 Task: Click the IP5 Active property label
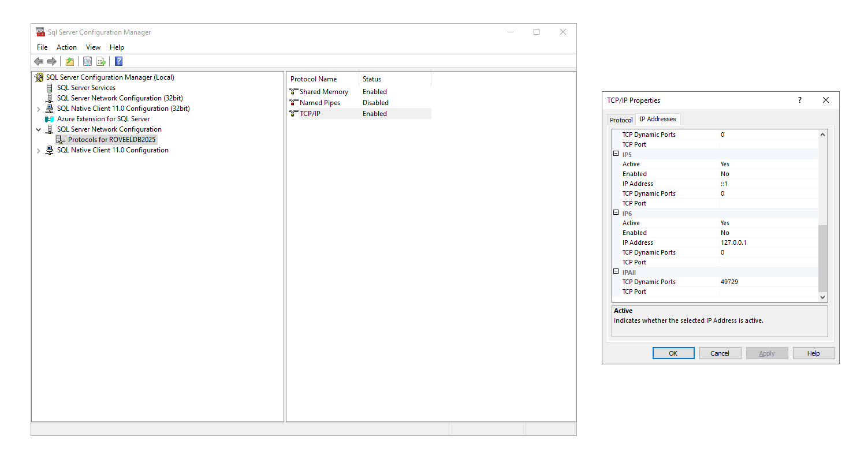[631, 164]
